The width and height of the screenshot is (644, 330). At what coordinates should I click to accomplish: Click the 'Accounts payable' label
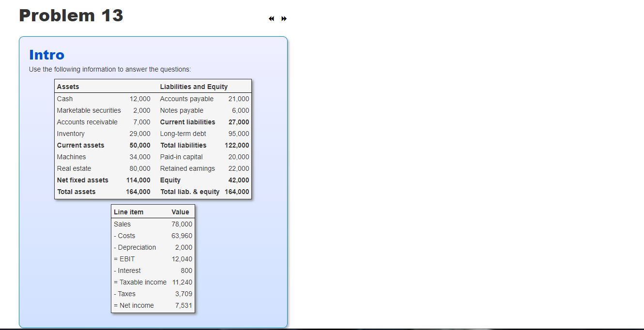click(187, 99)
